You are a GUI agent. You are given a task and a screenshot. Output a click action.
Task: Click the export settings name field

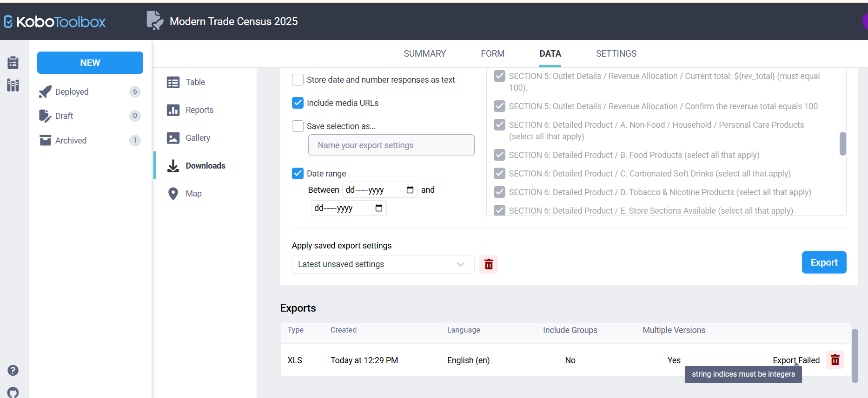click(391, 145)
